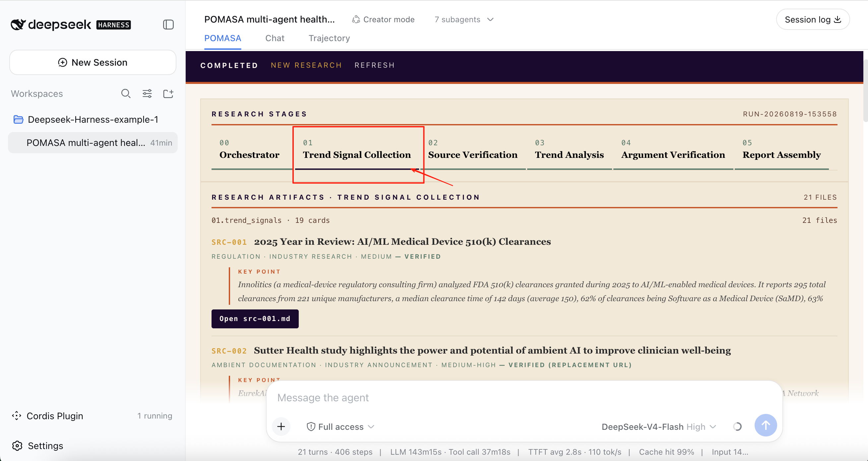
Task: Click the Creator mode icon
Action: pos(356,20)
